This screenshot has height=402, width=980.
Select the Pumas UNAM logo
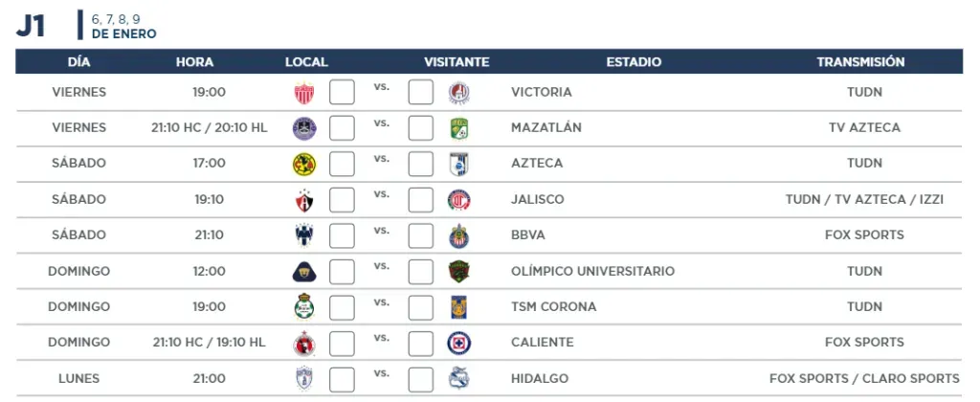[304, 271]
